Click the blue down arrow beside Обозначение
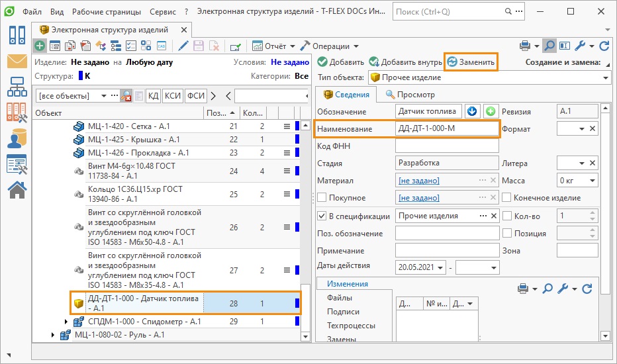The width and height of the screenshot is (617, 364). pyautogui.click(x=472, y=111)
